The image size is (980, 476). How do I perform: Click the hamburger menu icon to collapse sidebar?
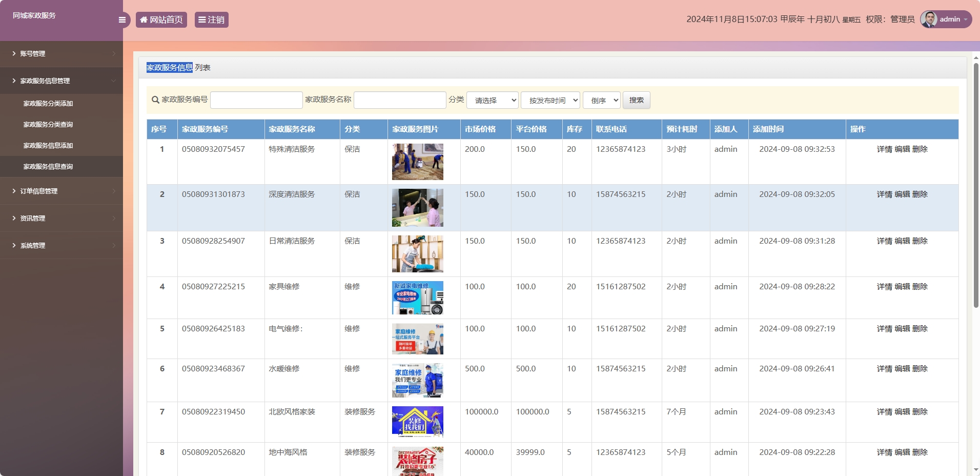tap(121, 19)
